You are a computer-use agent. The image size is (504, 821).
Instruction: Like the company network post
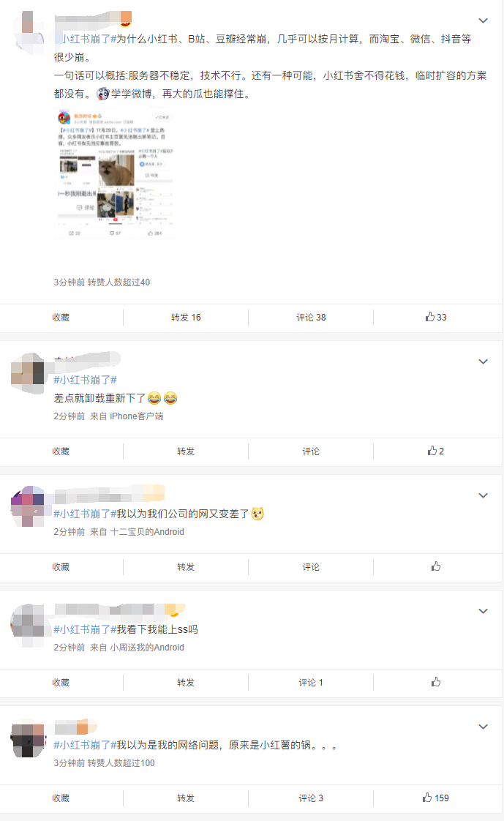click(436, 566)
